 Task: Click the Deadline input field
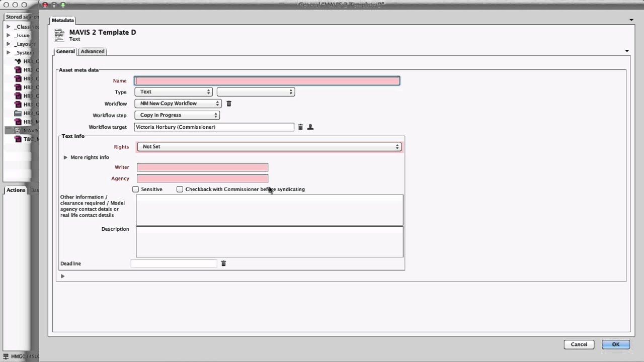click(174, 263)
